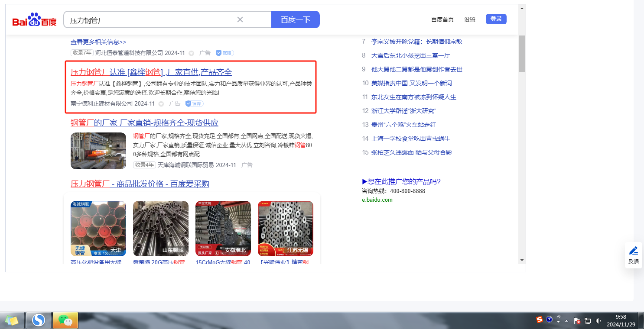Click the 咨询热线：400-800-8888 text

pyautogui.click(x=394, y=191)
